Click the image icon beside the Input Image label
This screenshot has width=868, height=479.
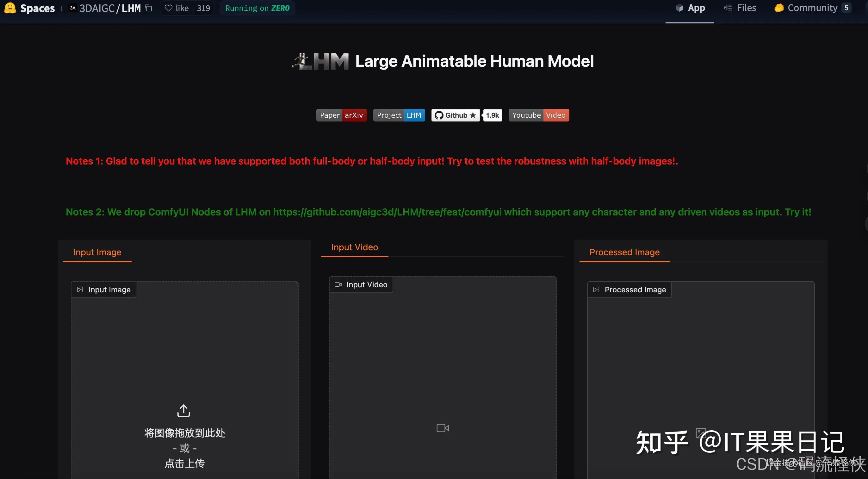(x=80, y=289)
